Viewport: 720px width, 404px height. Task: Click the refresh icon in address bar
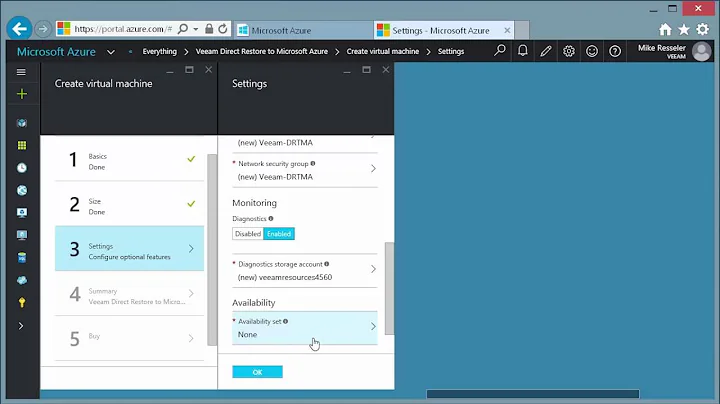[x=223, y=29]
